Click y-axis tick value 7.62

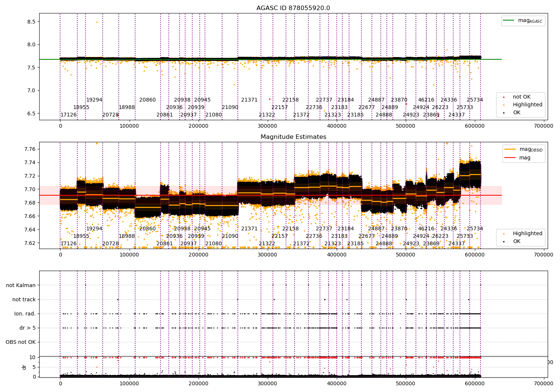30,243
